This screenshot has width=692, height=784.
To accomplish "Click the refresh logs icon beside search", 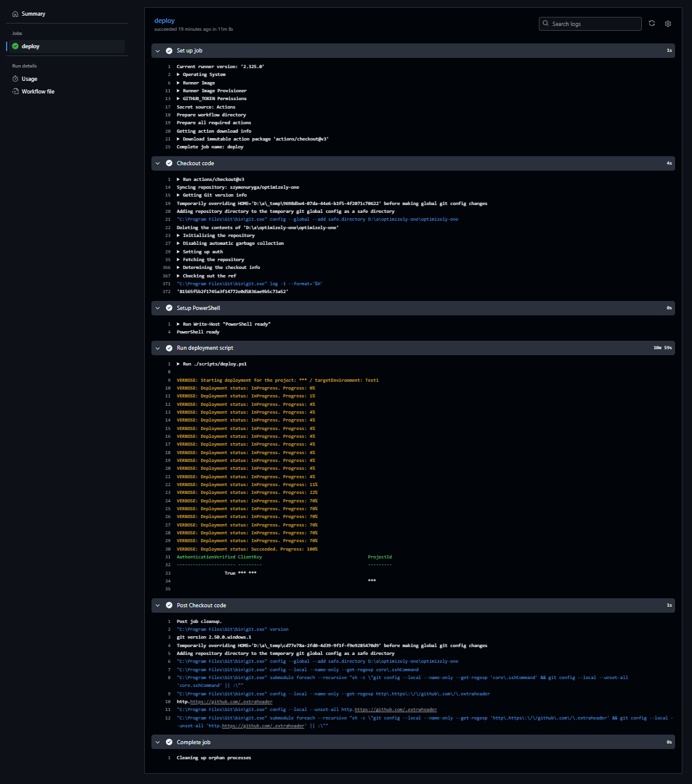I will [652, 24].
